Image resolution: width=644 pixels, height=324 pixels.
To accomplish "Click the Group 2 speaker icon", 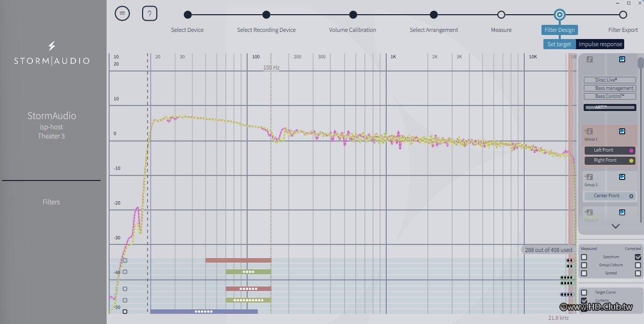I will (x=589, y=177).
